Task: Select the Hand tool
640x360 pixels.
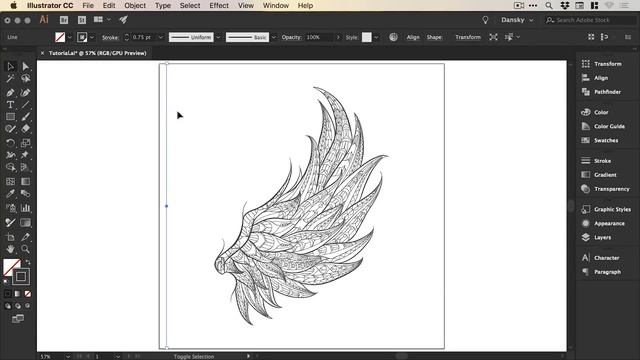Action: pyautogui.click(x=10, y=249)
